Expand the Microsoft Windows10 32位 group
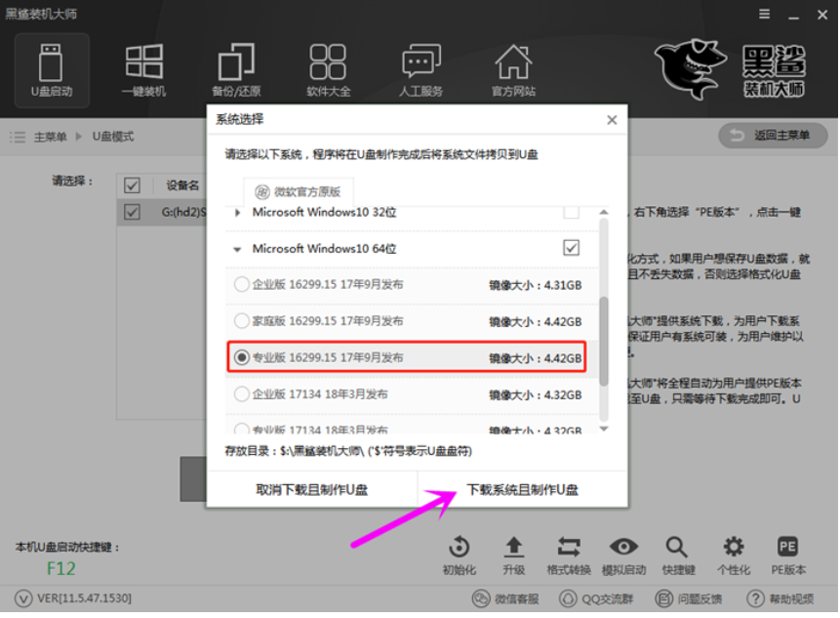The width and height of the screenshot is (840, 618). [235, 212]
